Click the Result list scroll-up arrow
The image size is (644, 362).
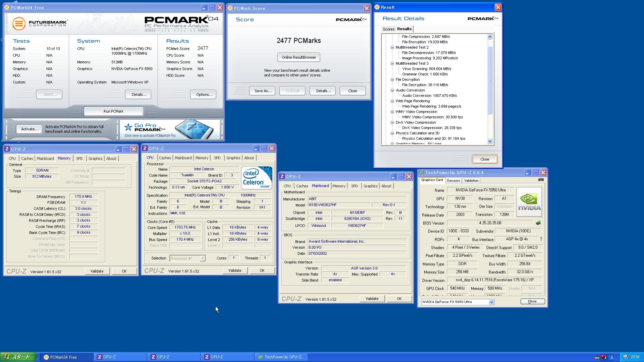coord(490,37)
